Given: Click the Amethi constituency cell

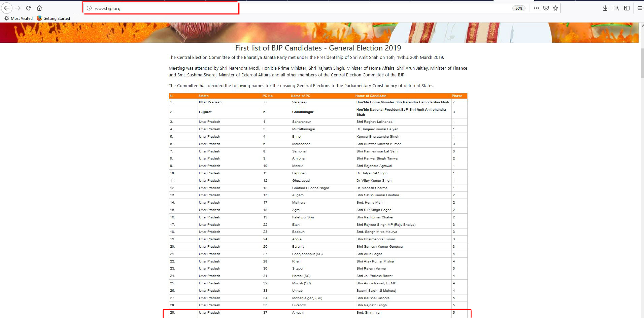Looking at the screenshot, I should 323,313.
